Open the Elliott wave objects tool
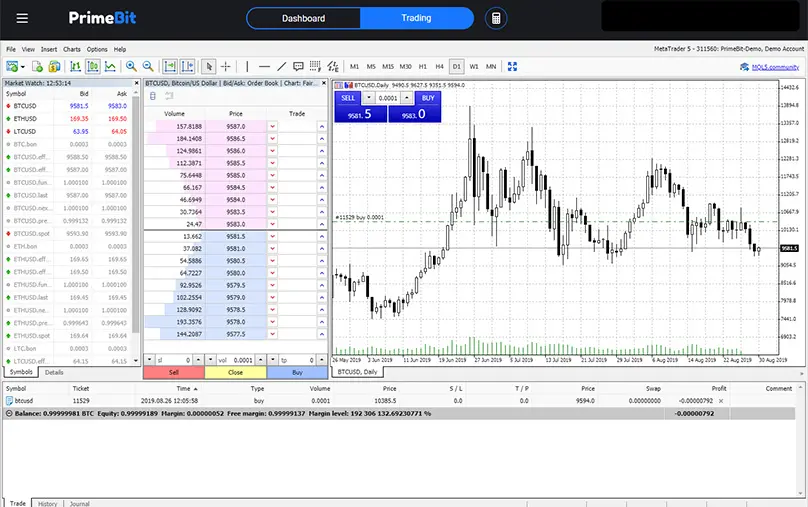The height and width of the screenshot is (507, 808). [x=333, y=66]
